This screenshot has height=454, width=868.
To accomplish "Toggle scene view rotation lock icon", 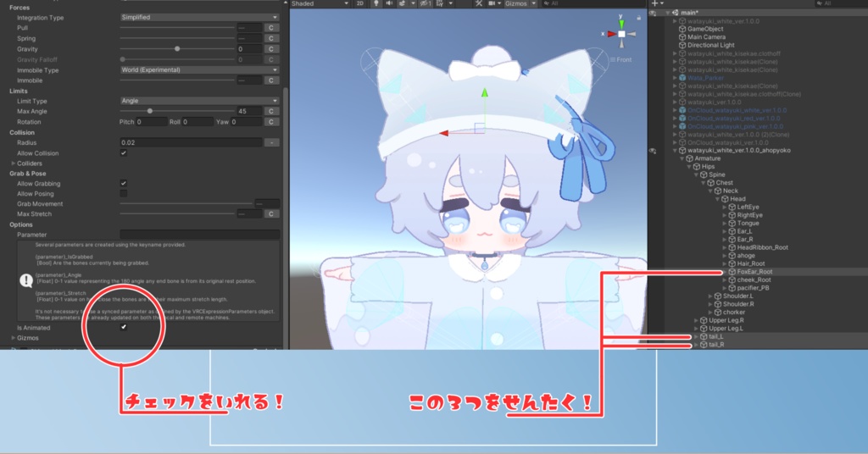I will click(x=638, y=18).
